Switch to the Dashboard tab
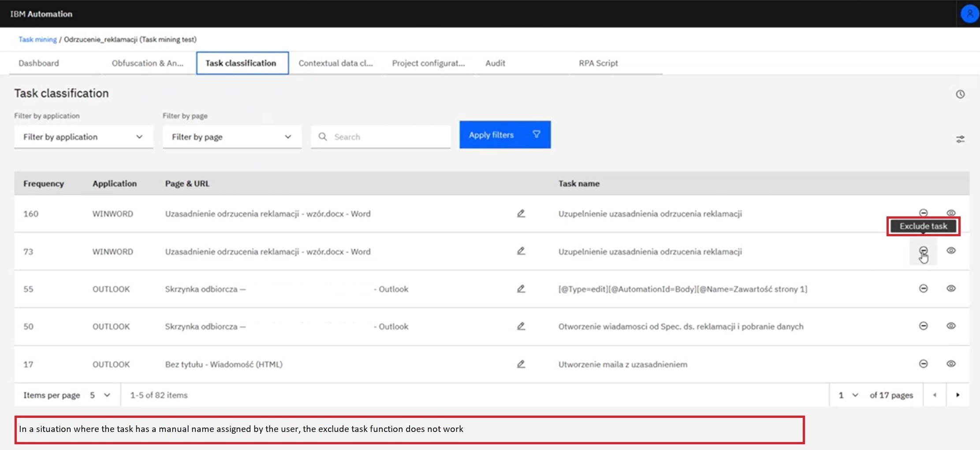980x450 pixels. [x=39, y=63]
